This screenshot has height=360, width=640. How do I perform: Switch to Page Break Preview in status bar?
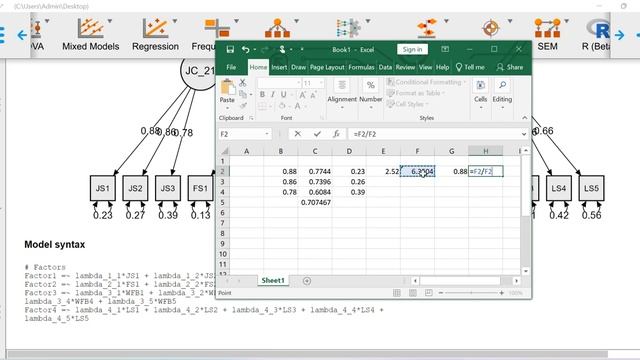tap(429, 293)
